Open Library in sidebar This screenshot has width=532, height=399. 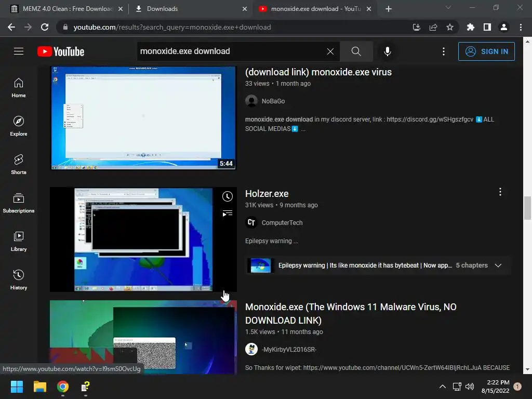(x=19, y=241)
